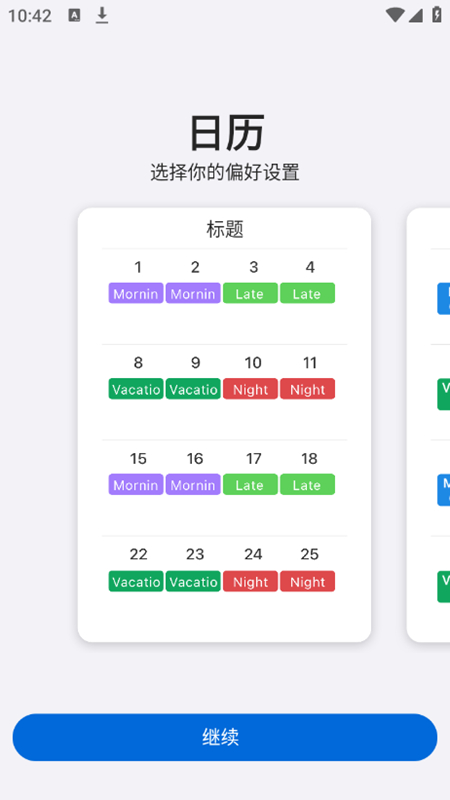Select the partially visible second calendar card
Image resolution: width=450 pixels, height=800 pixels.
pos(428,424)
